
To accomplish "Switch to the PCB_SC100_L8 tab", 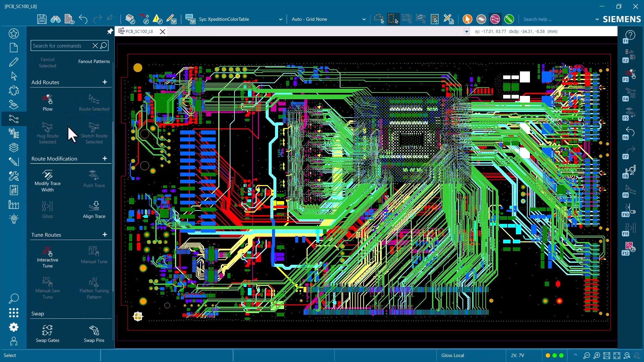I will click(x=139, y=31).
